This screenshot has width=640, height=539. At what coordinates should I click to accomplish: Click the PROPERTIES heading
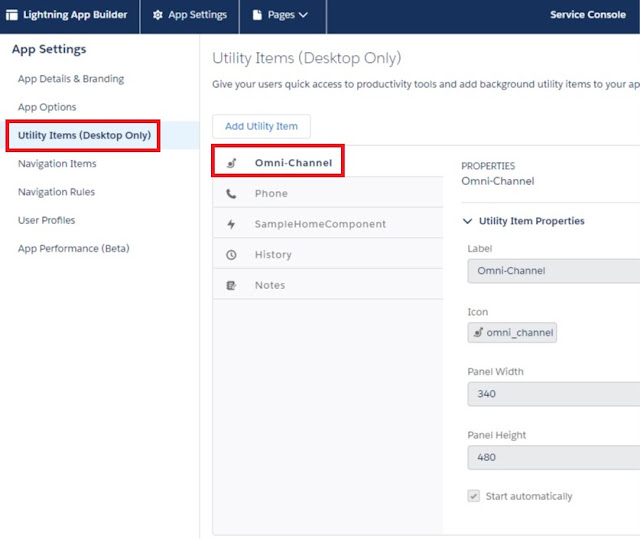click(x=488, y=166)
